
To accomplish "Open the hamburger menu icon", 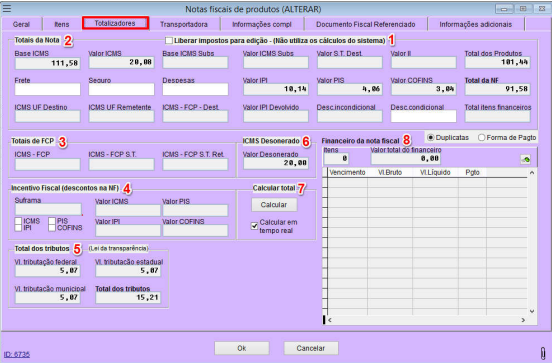I will (7, 8).
